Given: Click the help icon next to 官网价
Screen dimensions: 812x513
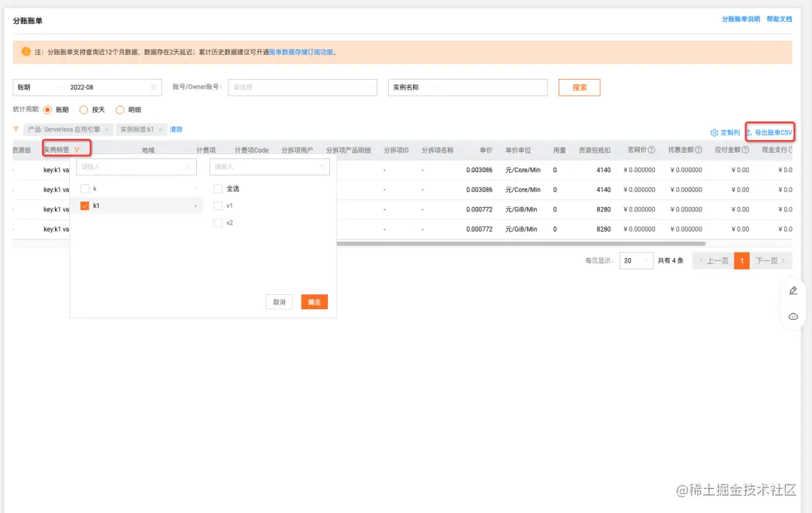Looking at the screenshot, I should coord(652,150).
